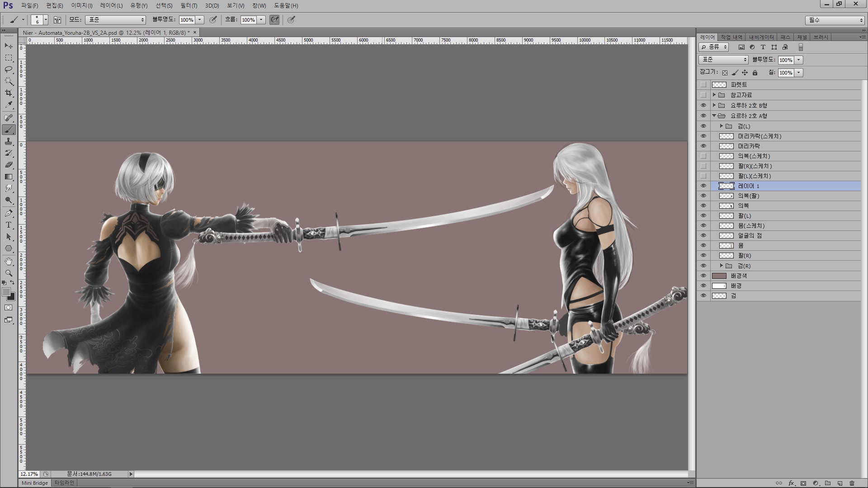Viewport: 868px width, 488px height.
Task: Select the Horizontal Type tool
Action: click(x=9, y=225)
